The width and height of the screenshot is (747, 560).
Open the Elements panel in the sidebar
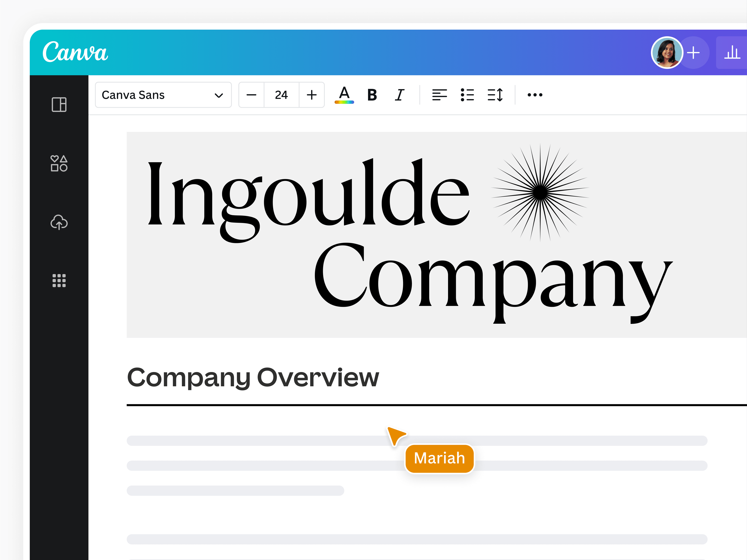tap(59, 164)
